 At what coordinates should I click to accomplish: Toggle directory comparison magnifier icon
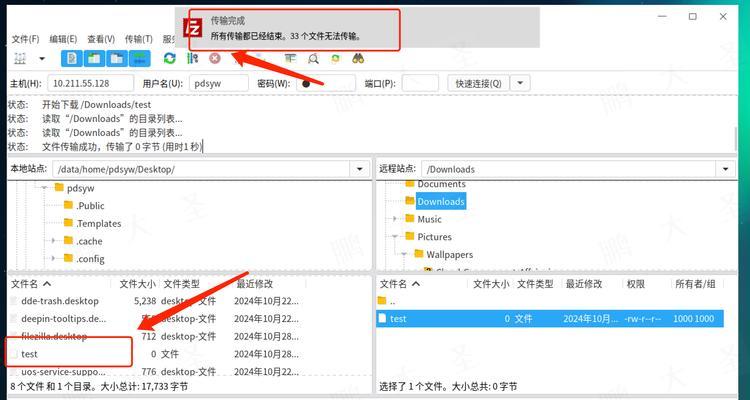313,58
